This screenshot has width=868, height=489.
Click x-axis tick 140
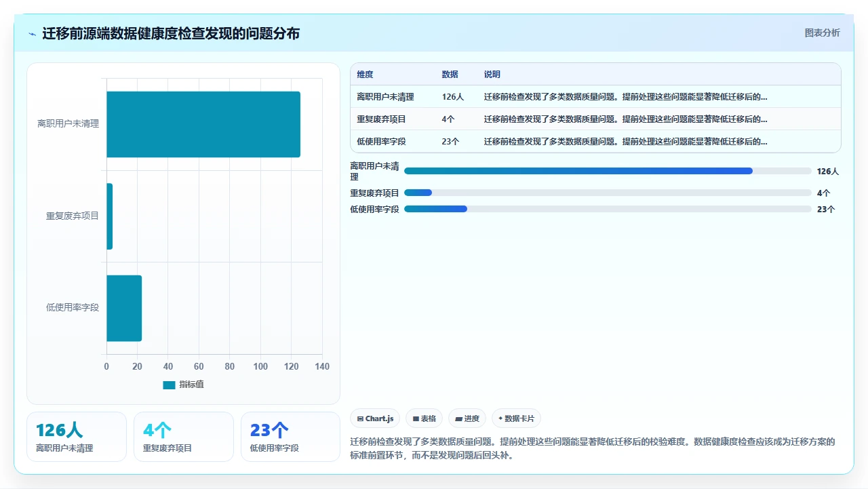click(322, 367)
